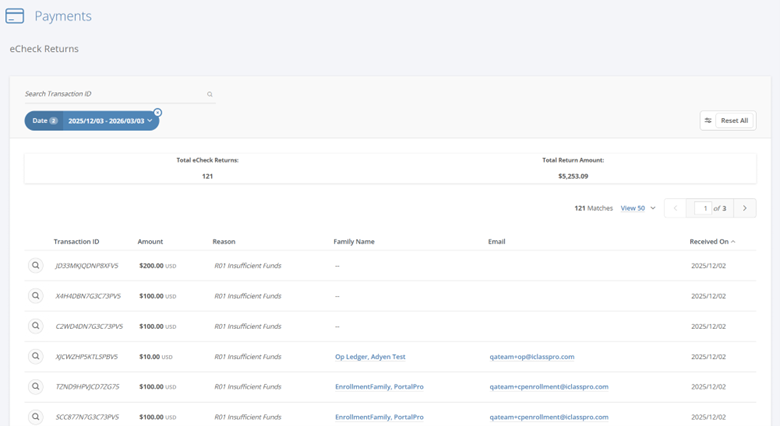Viewport: 780px width, 426px height.
Task: Click the $10.00 USD amount cell
Action: point(156,357)
